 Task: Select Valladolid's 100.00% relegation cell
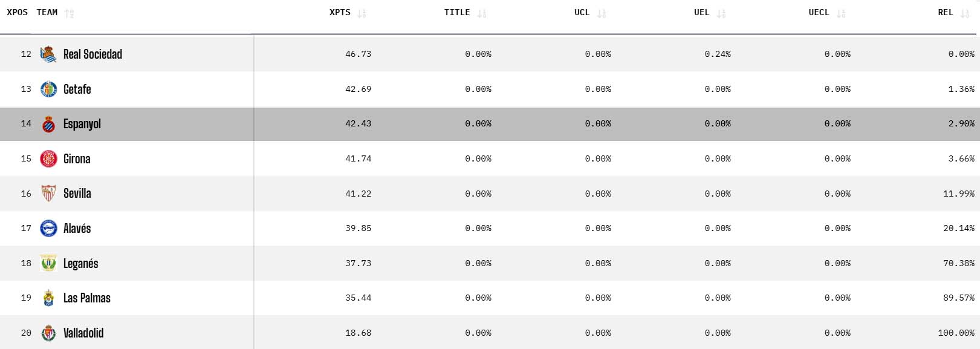956,333
